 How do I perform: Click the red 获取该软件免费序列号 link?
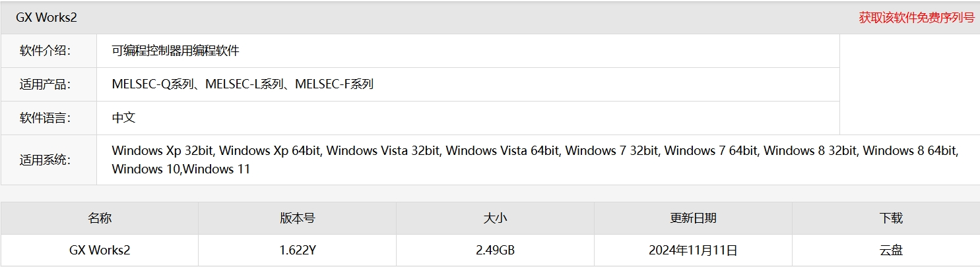(916, 18)
